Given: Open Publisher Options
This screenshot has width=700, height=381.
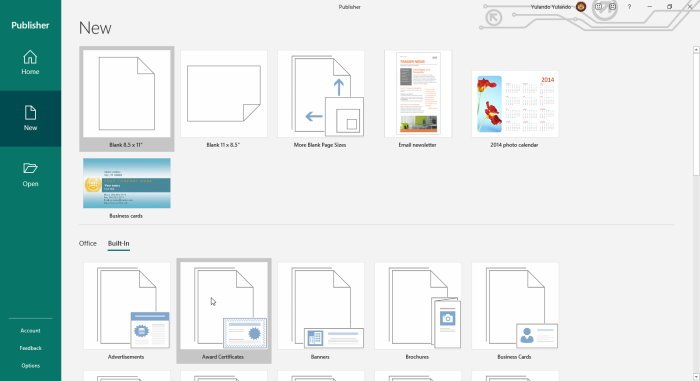Looking at the screenshot, I should pyautogui.click(x=30, y=365).
